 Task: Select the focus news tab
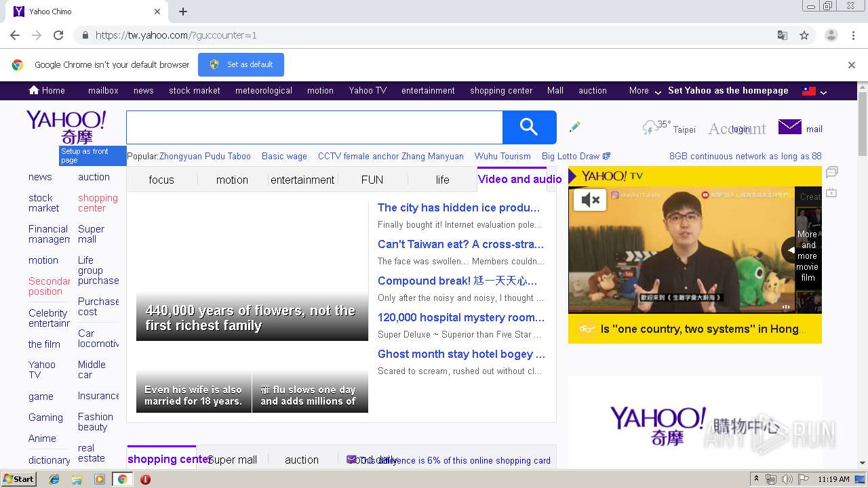pyautogui.click(x=161, y=180)
